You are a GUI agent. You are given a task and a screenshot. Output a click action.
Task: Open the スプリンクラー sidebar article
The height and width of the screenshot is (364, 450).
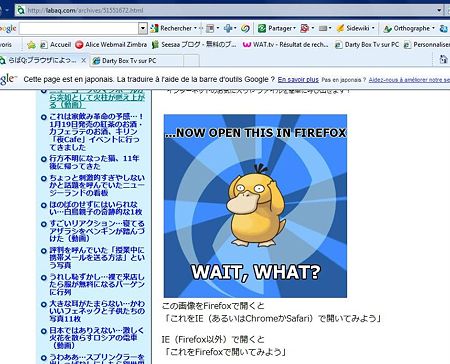click(97, 358)
